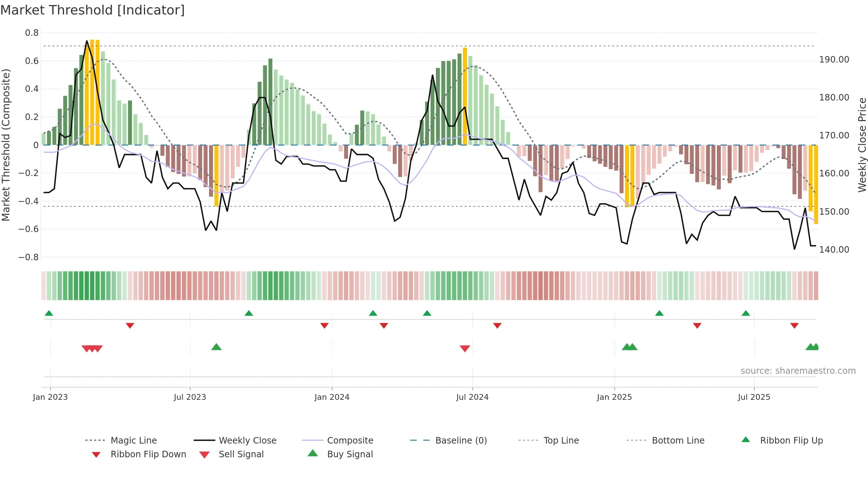This screenshot has width=868, height=488.
Task: Click the Jul 2025 x-axis label
Action: [754, 397]
